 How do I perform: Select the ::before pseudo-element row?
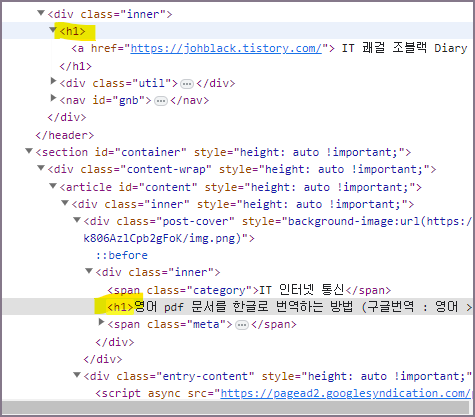[122, 255]
